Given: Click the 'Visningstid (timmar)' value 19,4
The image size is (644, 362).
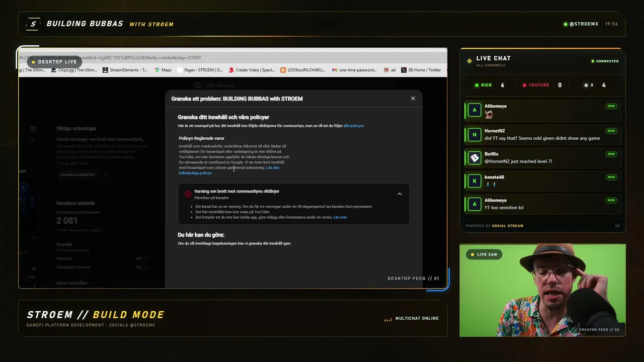Looking at the screenshot, I should [x=139, y=267].
